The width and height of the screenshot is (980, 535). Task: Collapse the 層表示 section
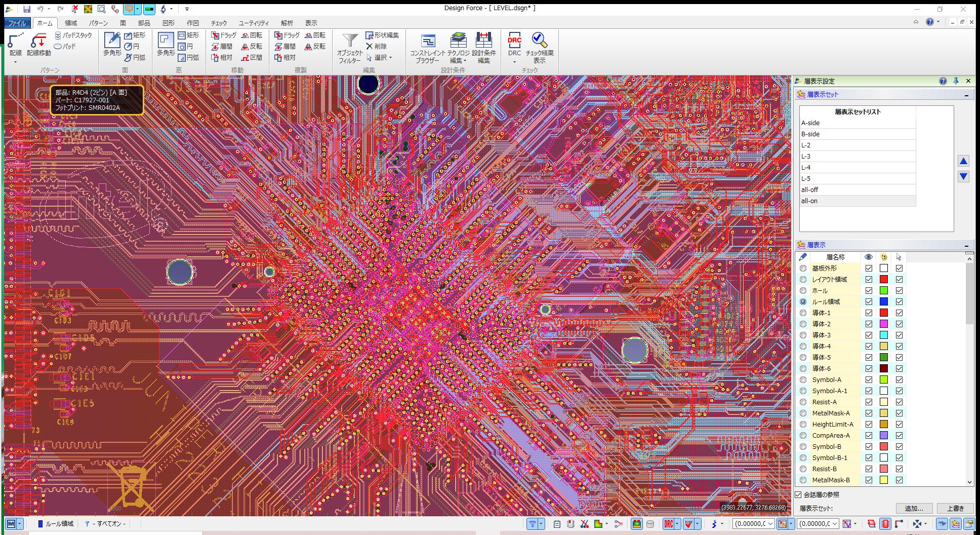[x=966, y=245]
